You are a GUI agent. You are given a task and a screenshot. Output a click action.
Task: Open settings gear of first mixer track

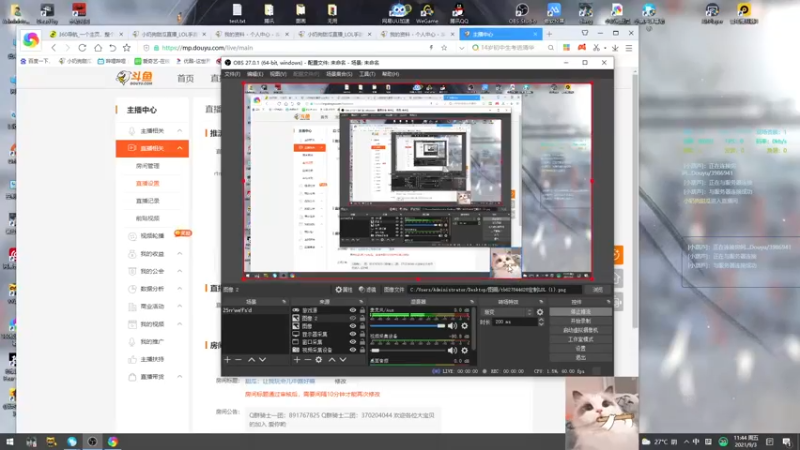[464, 326]
